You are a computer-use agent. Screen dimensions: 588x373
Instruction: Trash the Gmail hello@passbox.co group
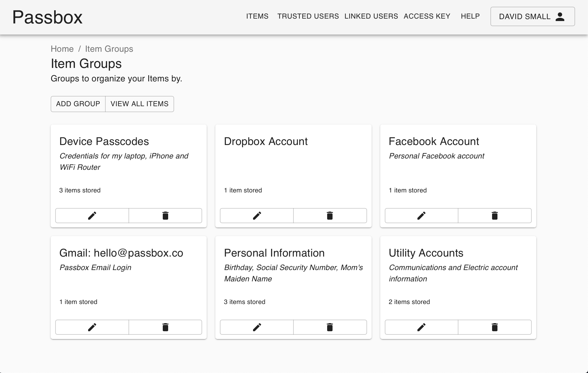165,327
